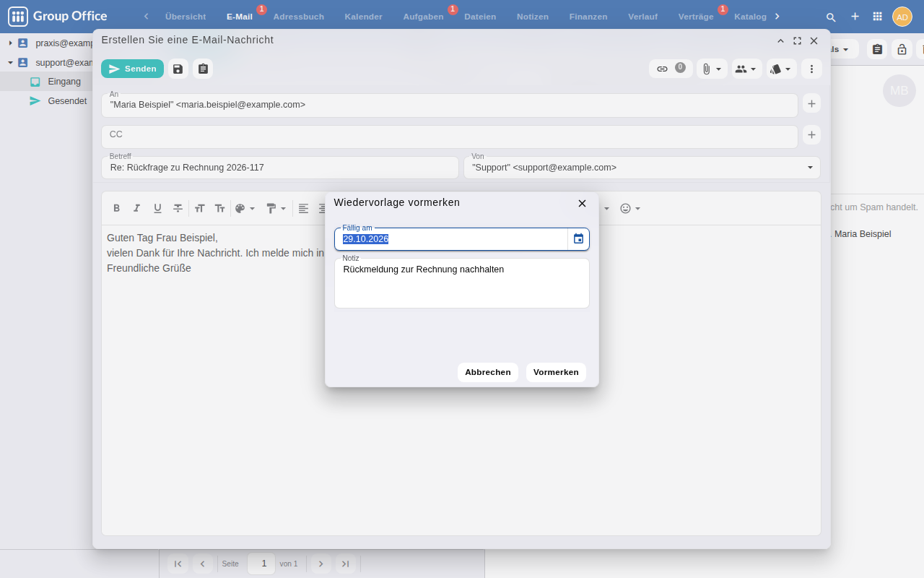Open the Aufgaben tab
The height and width of the screenshot is (578, 924).
[423, 17]
